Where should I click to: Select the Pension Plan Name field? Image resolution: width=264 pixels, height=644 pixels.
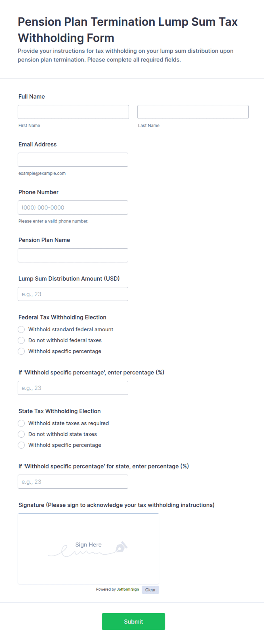73,255
